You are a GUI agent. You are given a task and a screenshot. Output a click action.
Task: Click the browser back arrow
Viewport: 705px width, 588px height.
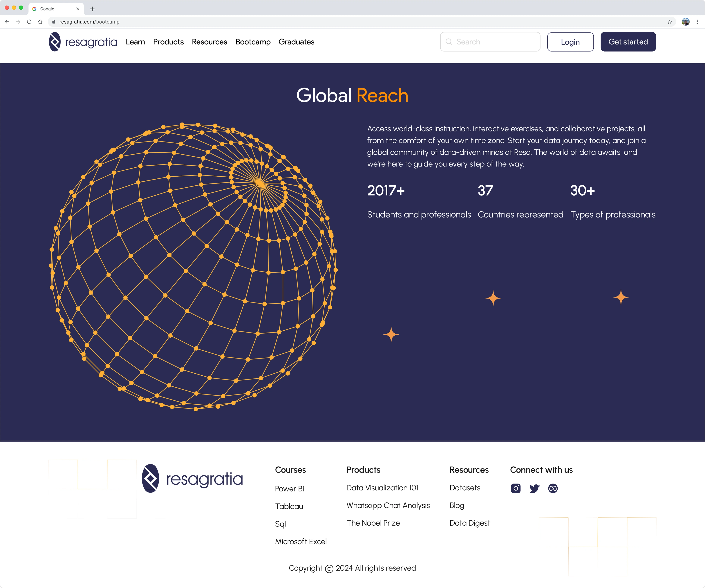click(x=7, y=22)
